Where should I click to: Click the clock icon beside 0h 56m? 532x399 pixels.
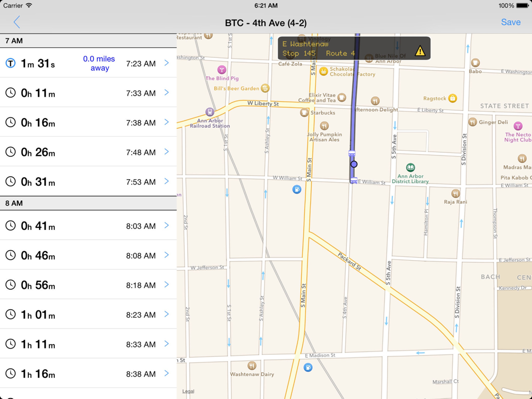11,285
